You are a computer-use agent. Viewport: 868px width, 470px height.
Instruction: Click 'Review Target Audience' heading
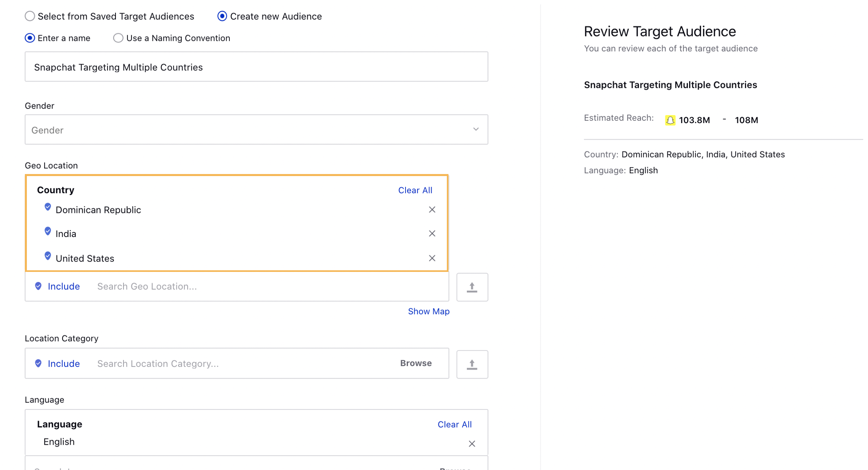[x=660, y=31]
